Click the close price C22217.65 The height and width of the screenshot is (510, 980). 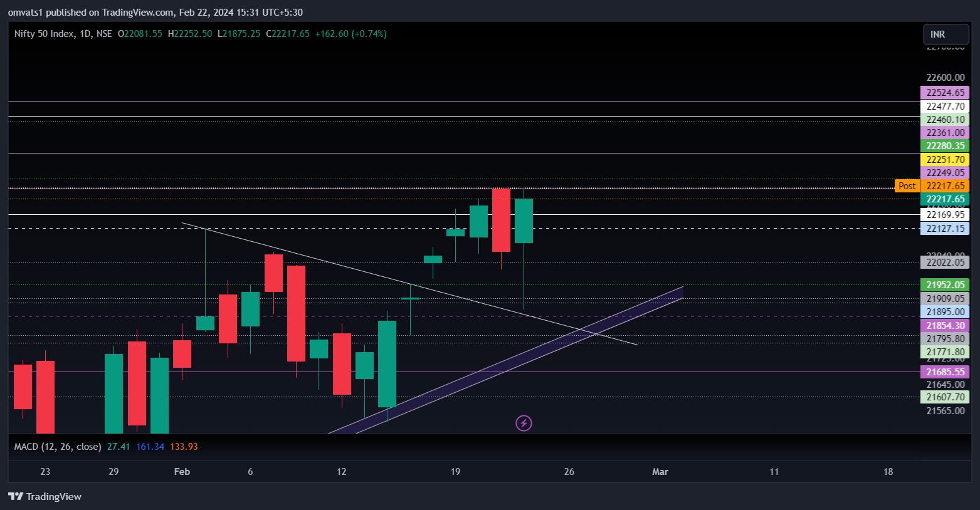288,34
